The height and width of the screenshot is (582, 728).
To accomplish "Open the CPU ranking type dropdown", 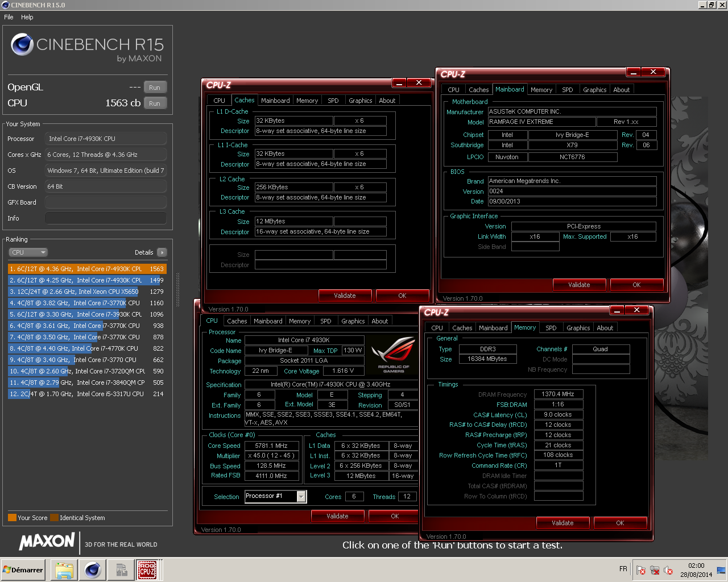I will click(28, 252).
